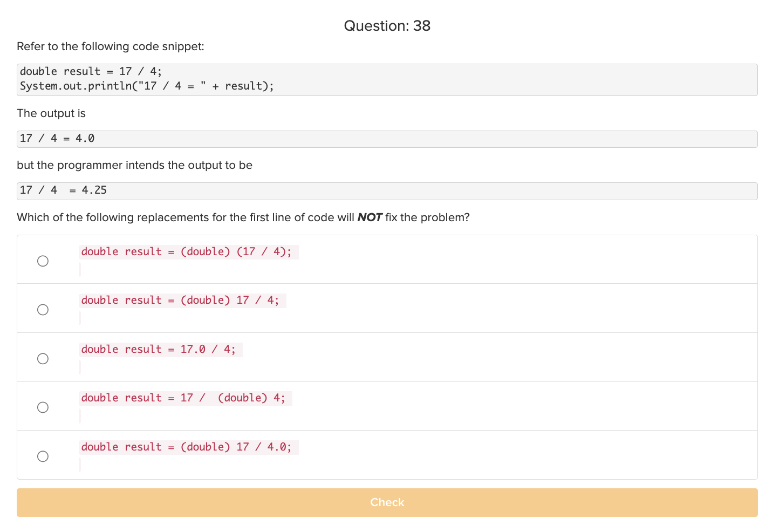The height and width of the screenshot is (532, 766).
Task: Click the Question: 38 heading
Action: tap(387, 25)
